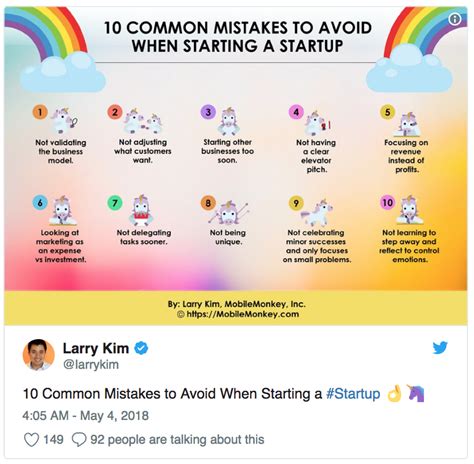
Task: Click the info icon on the image
Action: 455,19
